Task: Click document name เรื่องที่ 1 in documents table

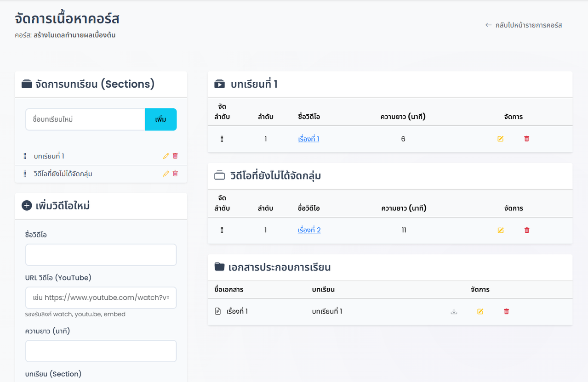Action: (237, 311)
